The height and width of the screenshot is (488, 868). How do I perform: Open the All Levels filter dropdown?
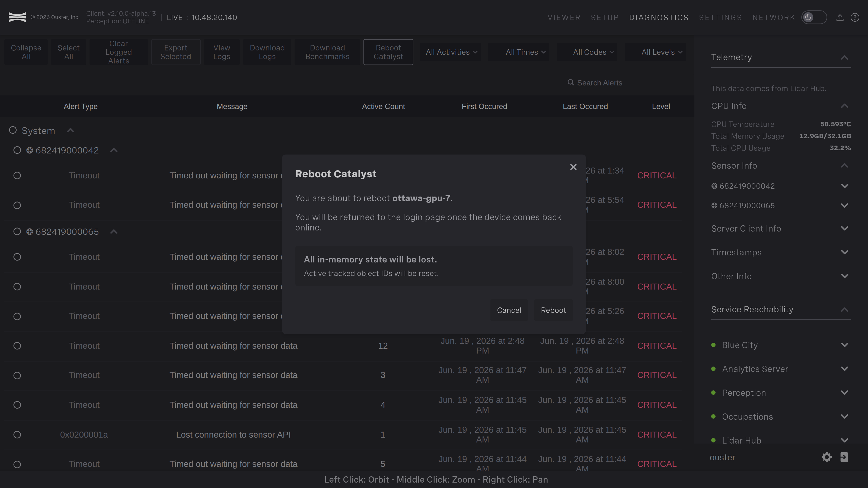click(x=655, y=52)
